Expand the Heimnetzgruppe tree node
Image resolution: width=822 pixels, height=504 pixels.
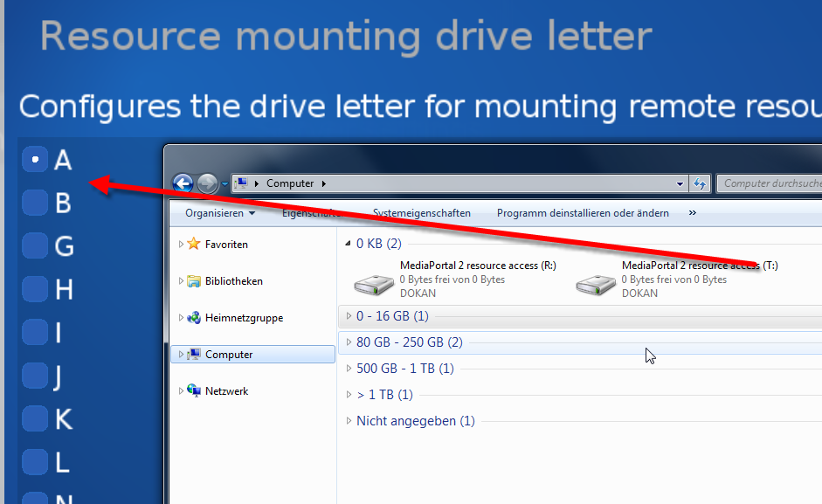(181, 318)
